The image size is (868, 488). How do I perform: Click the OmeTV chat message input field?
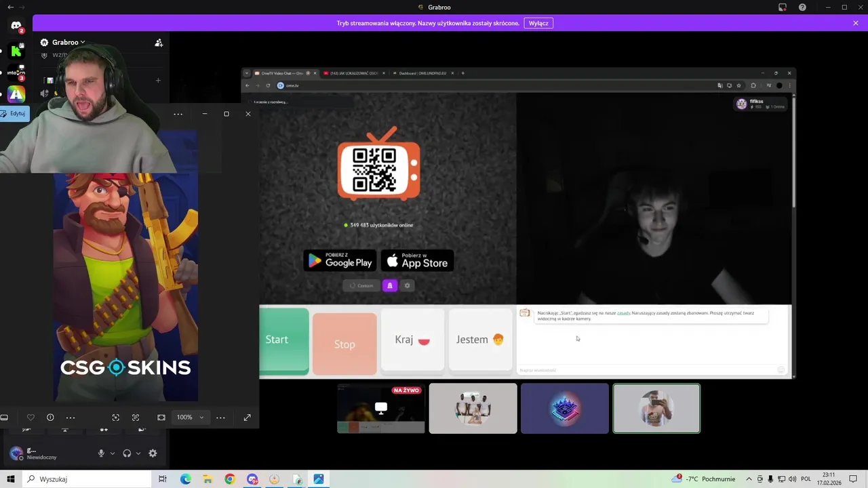pyautogui.click(x=648, y=370)
